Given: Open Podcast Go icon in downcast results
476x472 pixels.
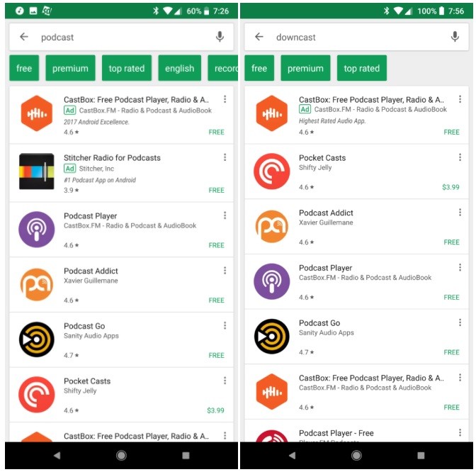Looking at the screenshot, I should tap(272, 336).
